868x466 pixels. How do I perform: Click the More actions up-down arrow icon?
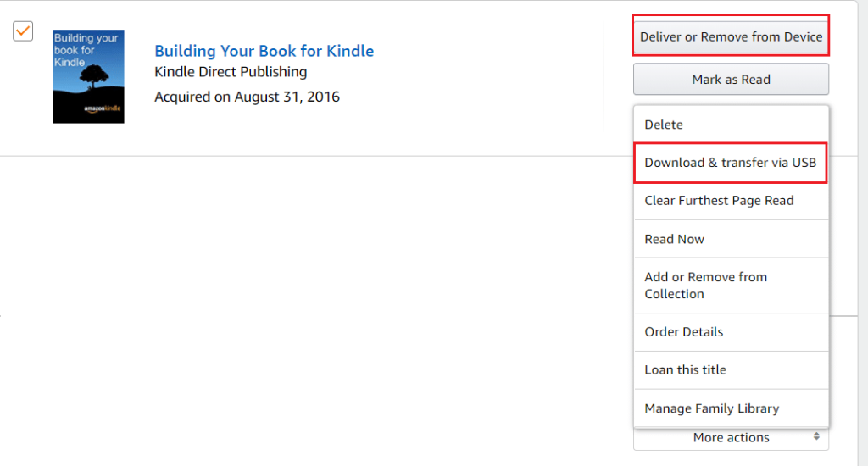tap(816, 437)
